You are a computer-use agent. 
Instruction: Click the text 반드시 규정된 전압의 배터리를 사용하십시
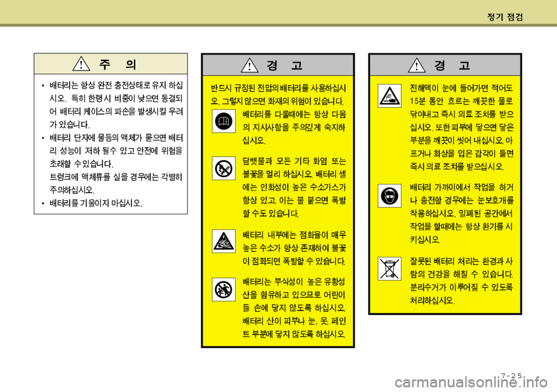coord(278,88)
